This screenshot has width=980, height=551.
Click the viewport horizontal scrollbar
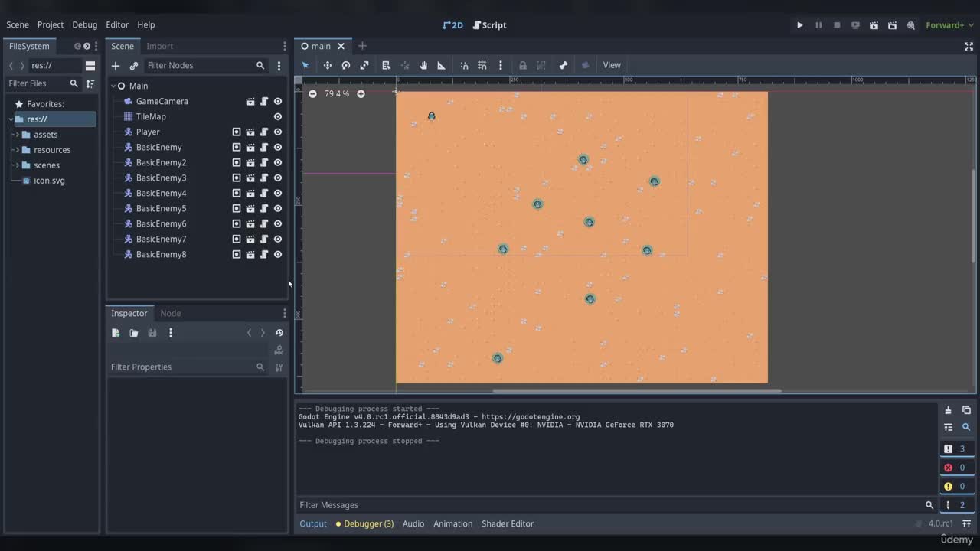coord(636,391)
